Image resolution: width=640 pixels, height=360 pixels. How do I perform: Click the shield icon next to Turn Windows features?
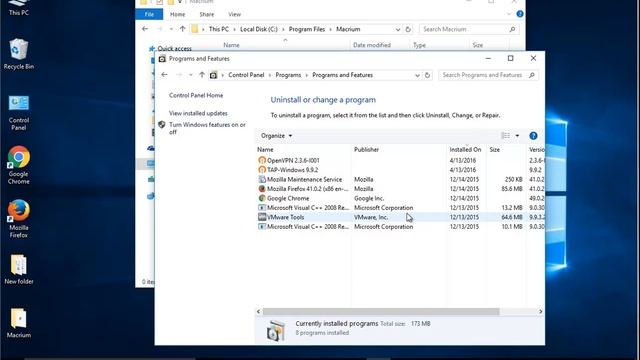pos(162,124)
